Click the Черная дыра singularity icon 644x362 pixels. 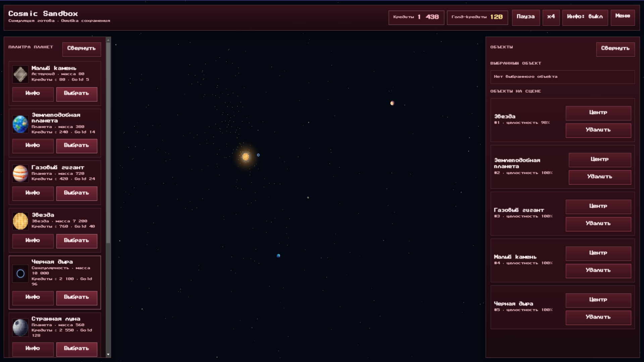click(20, 274)
